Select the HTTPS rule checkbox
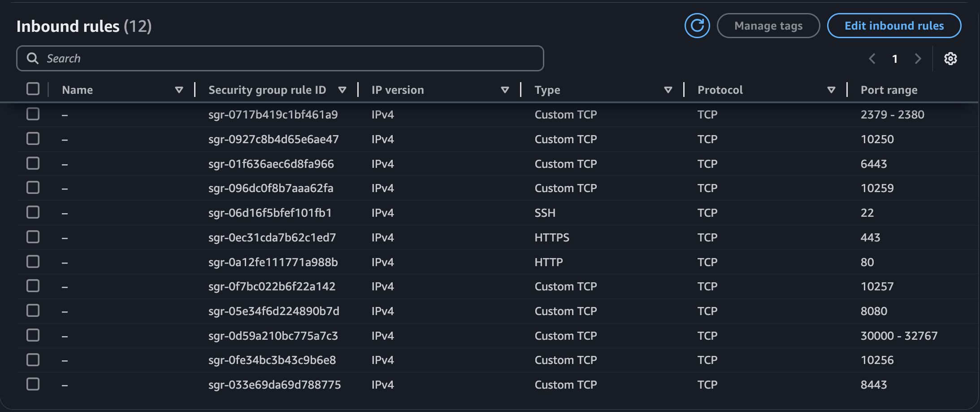This screenshot has height=412, width=980. (x=33, y=237)
